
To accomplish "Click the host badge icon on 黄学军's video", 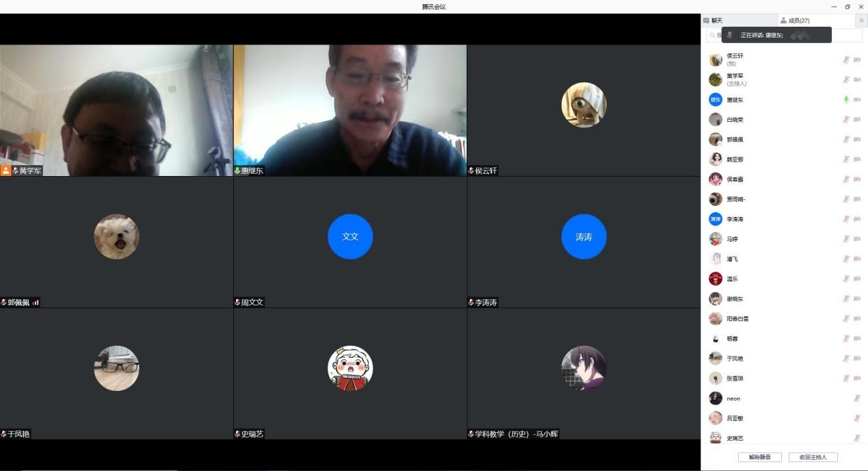I will pos(5,170).
